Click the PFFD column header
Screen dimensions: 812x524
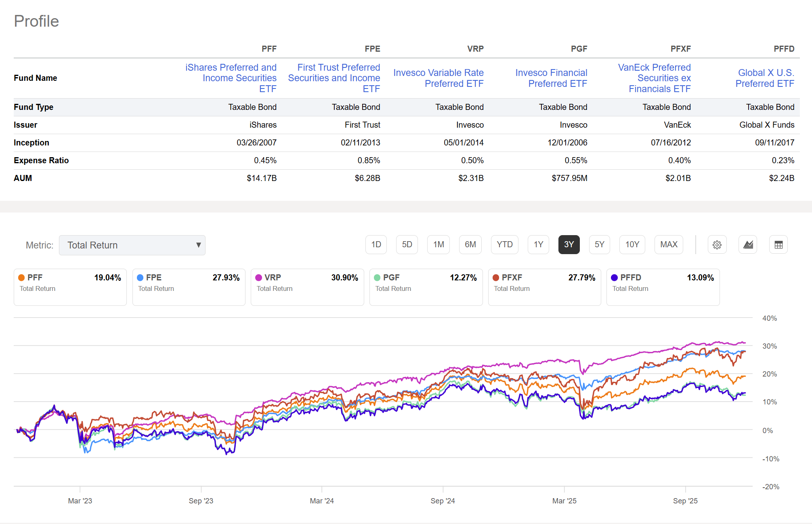(x=784, y=49)
